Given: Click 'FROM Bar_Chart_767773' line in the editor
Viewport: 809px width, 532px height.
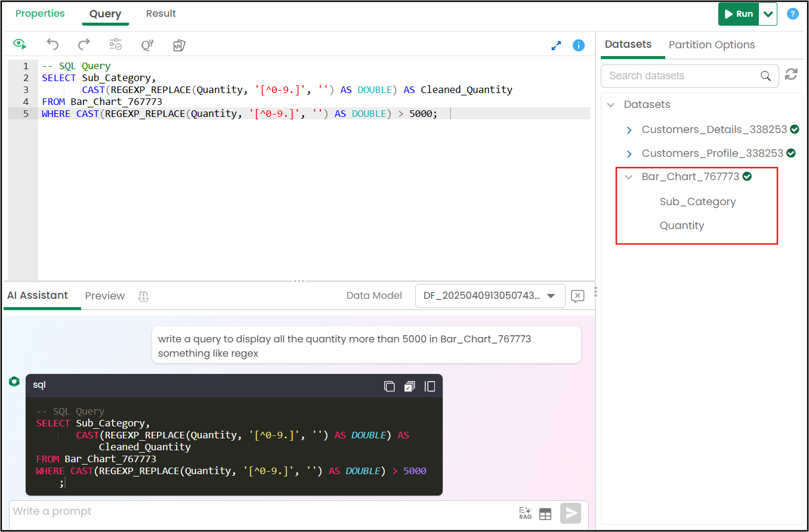Looking at the screenshot, I should tap(102, 101).
